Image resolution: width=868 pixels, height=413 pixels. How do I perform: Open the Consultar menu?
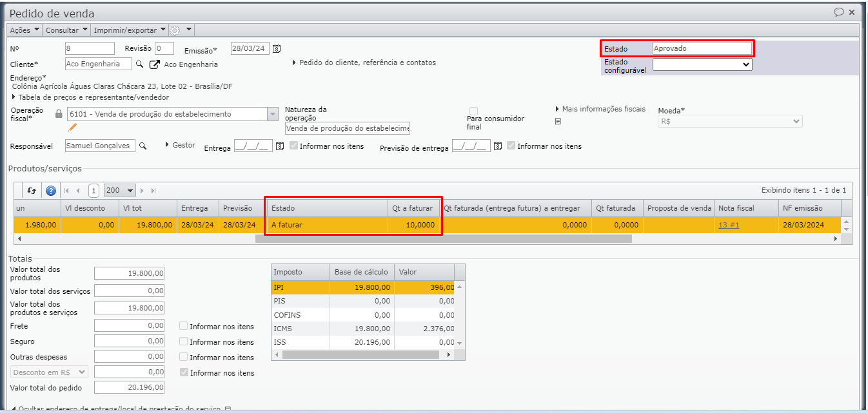click(66, 30)
